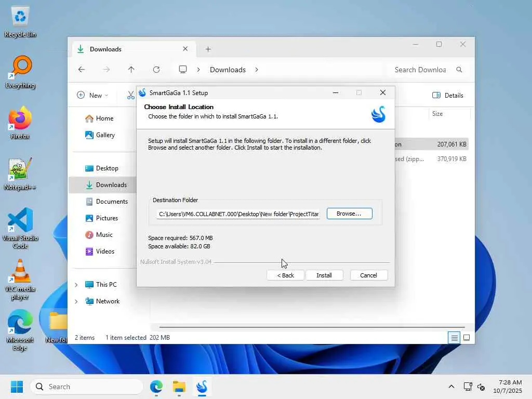Open File Explorer from the taskbar
532x399 pixels.
179,387
